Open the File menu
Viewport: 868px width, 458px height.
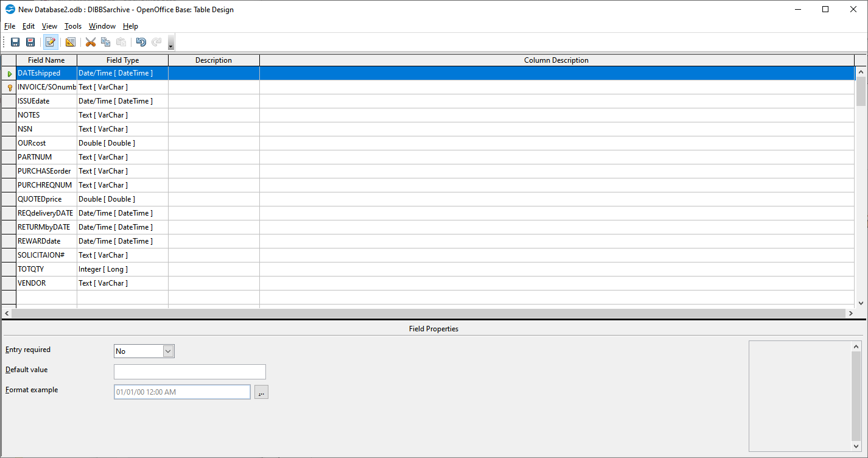[x=10, y=26]
